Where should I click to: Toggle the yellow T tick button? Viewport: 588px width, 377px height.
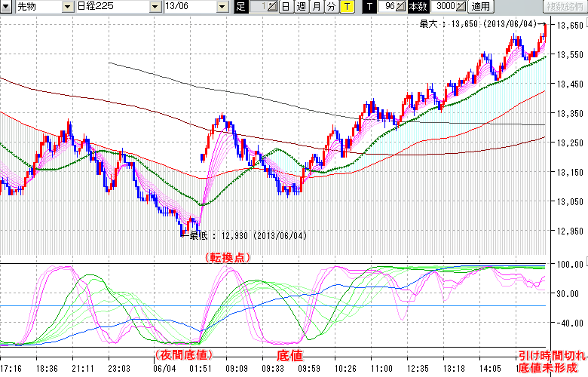[346, 7]
